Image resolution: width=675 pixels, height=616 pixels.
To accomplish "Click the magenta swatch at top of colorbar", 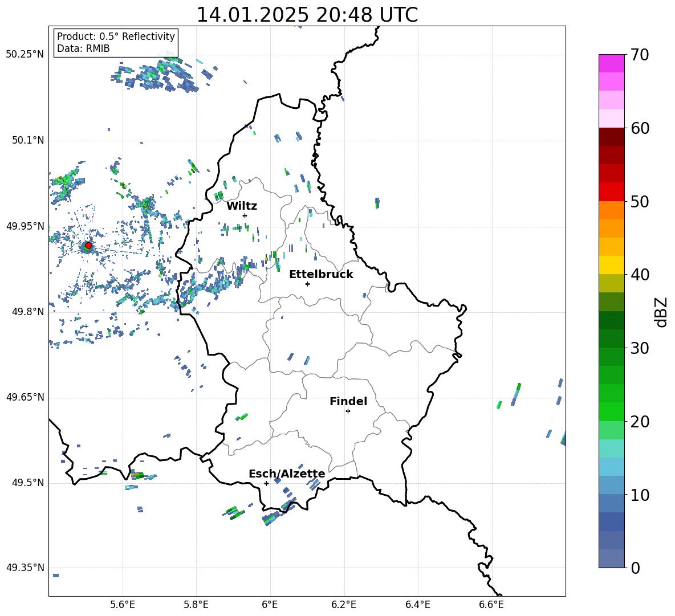I will click(612, 64).
